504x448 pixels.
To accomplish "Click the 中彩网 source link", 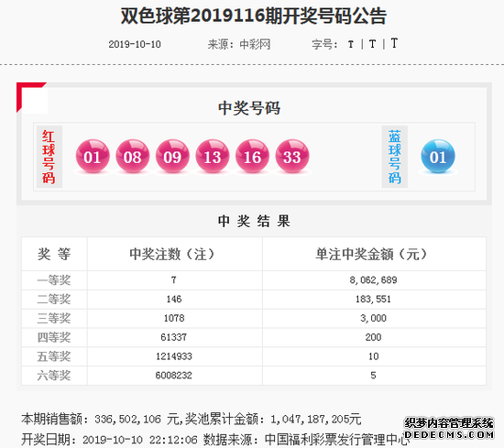I will 255,44.
